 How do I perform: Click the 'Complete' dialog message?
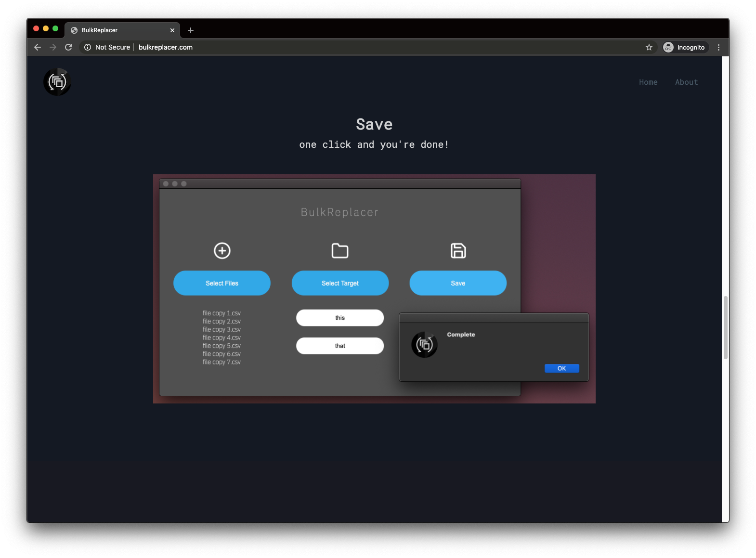click(461, 335)
